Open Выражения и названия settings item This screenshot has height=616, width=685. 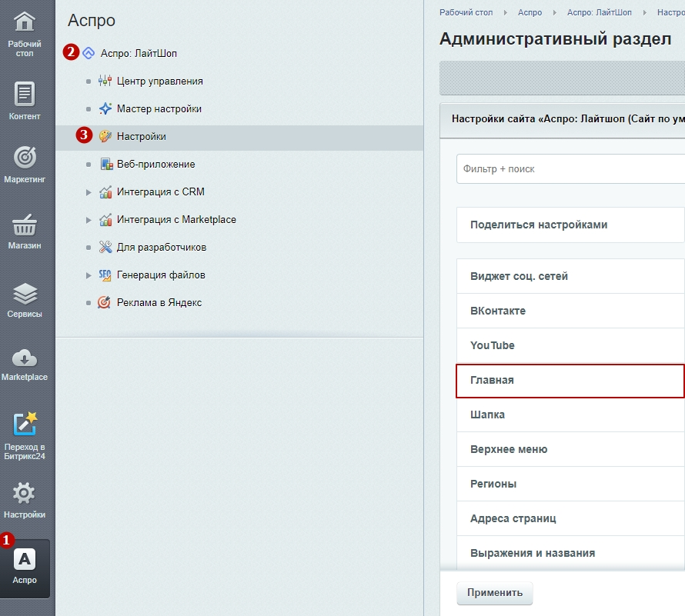[570, 553]
